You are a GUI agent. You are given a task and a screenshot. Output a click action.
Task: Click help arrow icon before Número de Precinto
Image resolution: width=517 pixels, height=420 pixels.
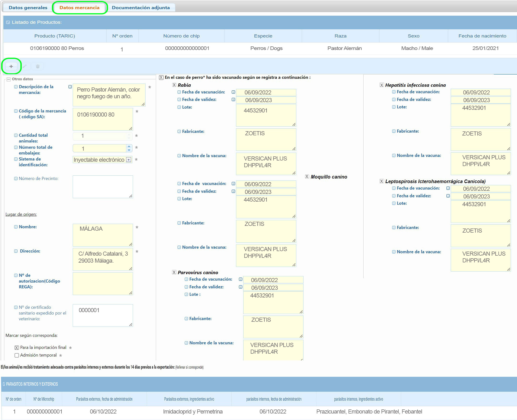coord(16,179)
